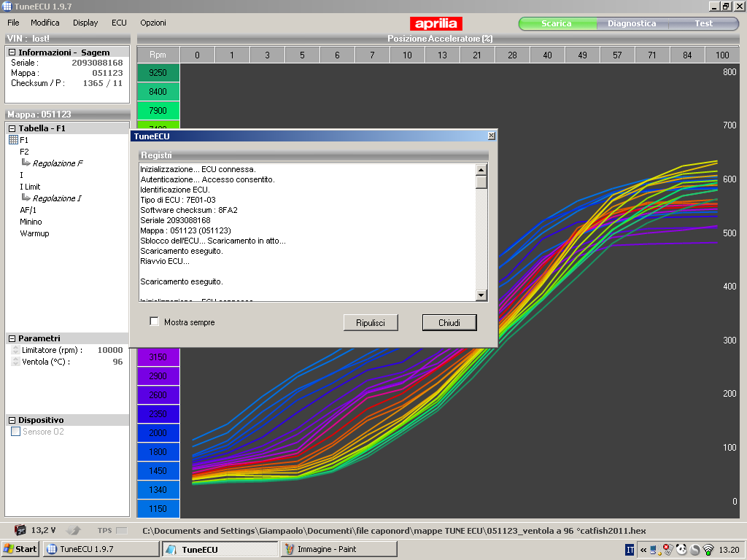Click the Chiudi button
The width and height of the screenshot is (747, 560).
coord(449,322)
